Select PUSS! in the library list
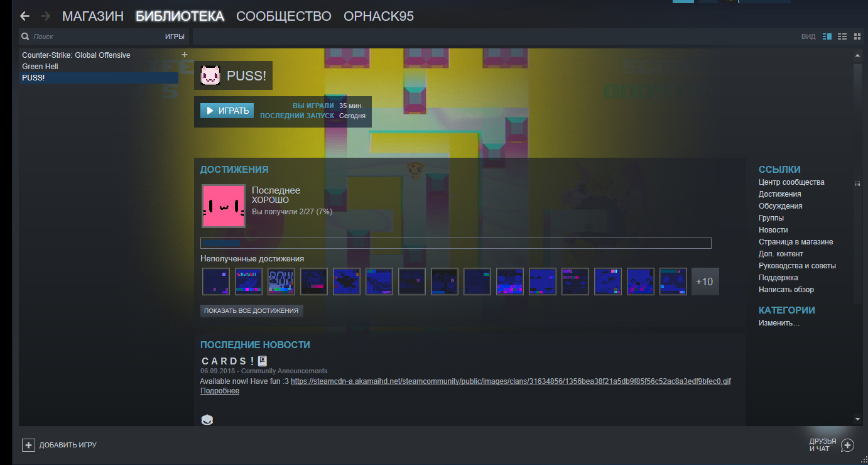 pos(99,78)
